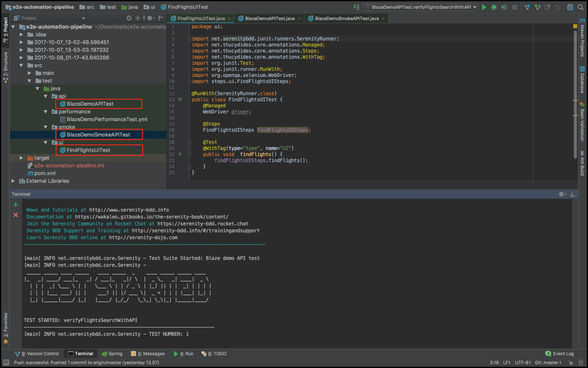Run with coverage from the toolbar

pyautogui.click(x=505, y=7)
